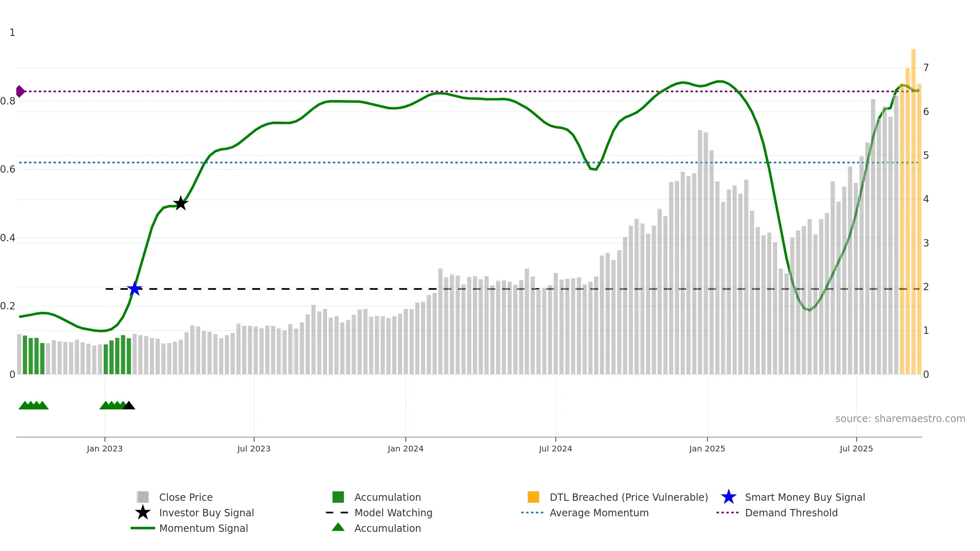The image size is (980, 551).
Task: Click the Jul 2023 axis label
Action: pos(254,449)
